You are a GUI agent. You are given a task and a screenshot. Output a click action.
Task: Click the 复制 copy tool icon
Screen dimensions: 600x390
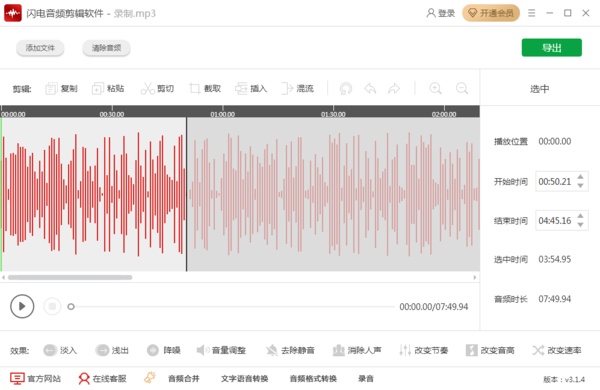point(51,89)
